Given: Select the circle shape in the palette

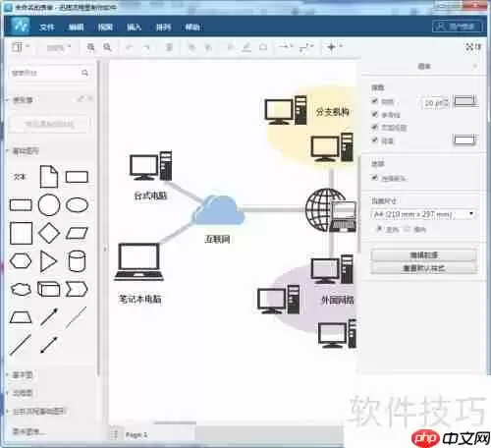Looking at the screenshot, I should (49, 205).
